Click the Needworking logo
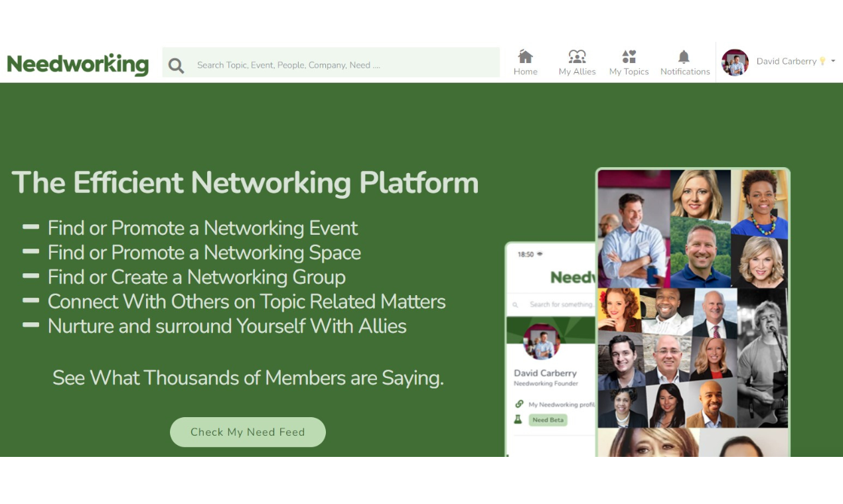Screen dimensions: 843x504 pyautogui.click(x=78, y=64)
